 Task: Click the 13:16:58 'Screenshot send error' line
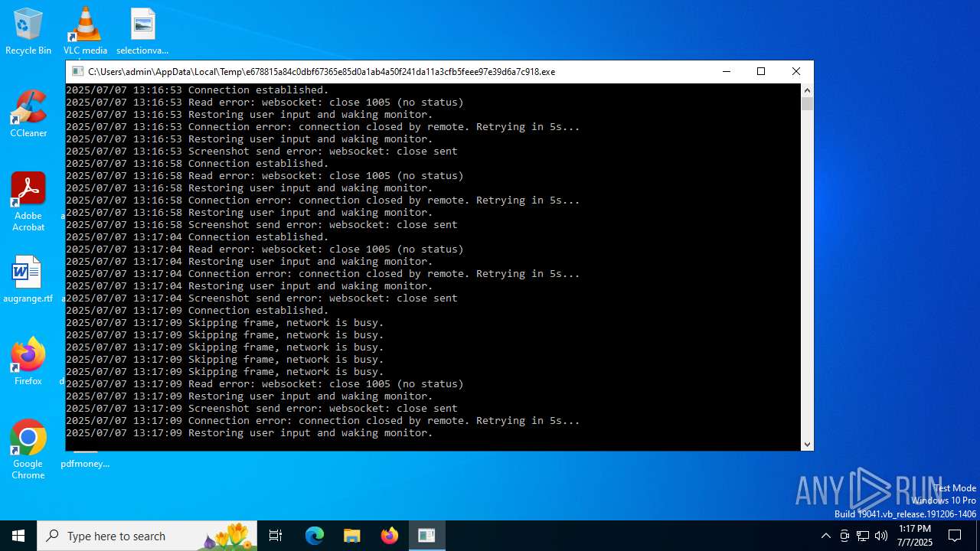(262, 224)
